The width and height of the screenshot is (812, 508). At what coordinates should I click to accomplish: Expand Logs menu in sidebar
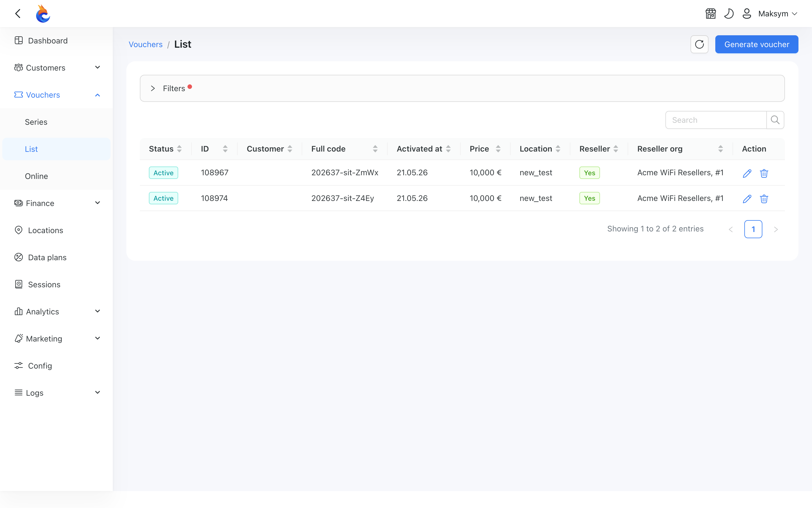pyautogui.click(x=56, y=393)
